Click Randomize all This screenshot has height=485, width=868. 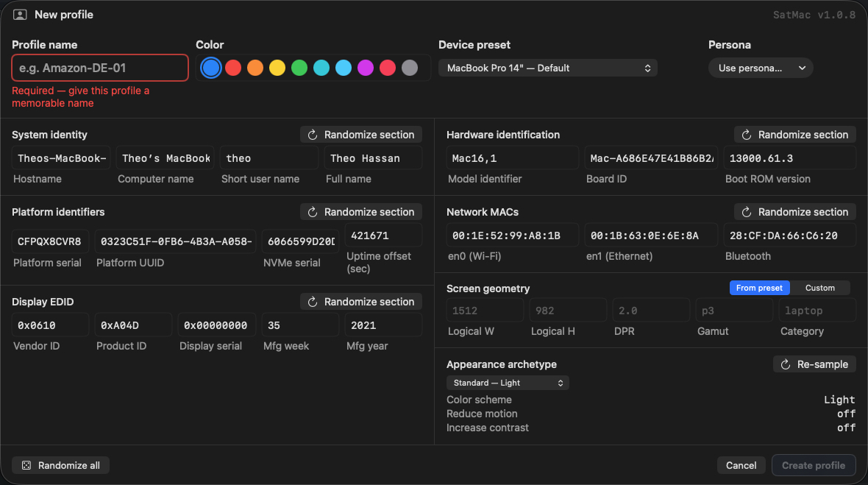point(61,466)
